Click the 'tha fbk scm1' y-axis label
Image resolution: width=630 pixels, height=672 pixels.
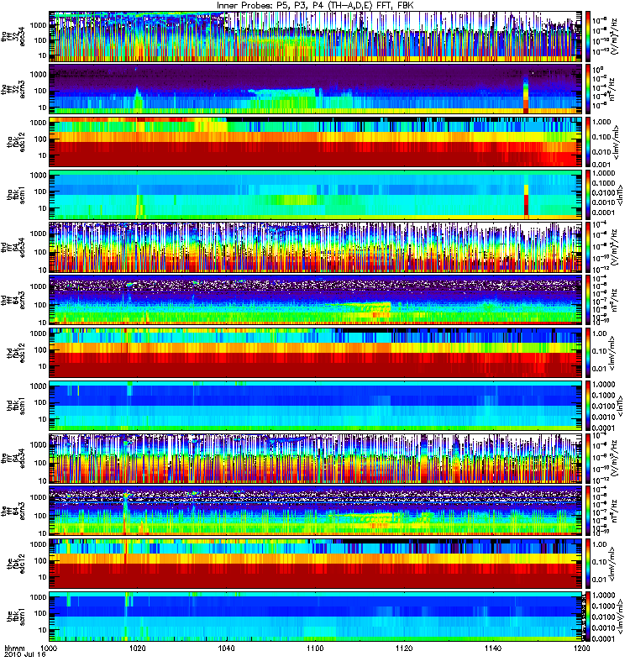click(16, 195)
